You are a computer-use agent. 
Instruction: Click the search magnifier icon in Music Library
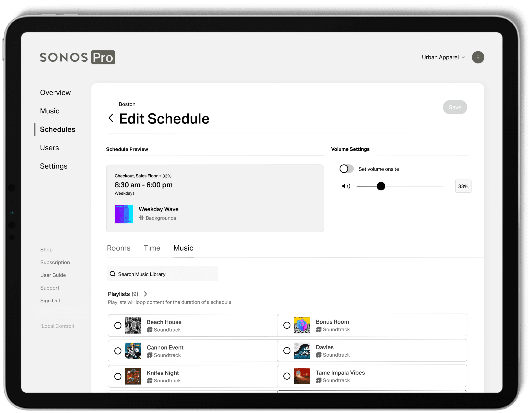coord(114,274)
